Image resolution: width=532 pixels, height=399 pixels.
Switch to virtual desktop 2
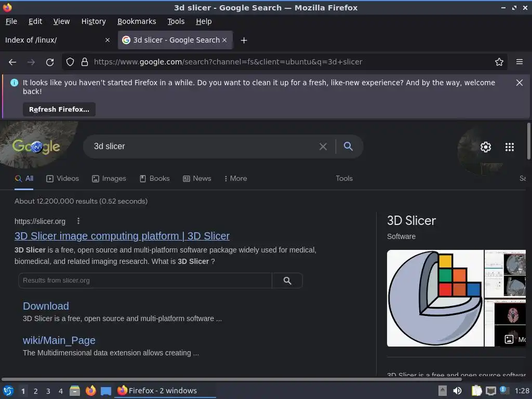[36, 391]
